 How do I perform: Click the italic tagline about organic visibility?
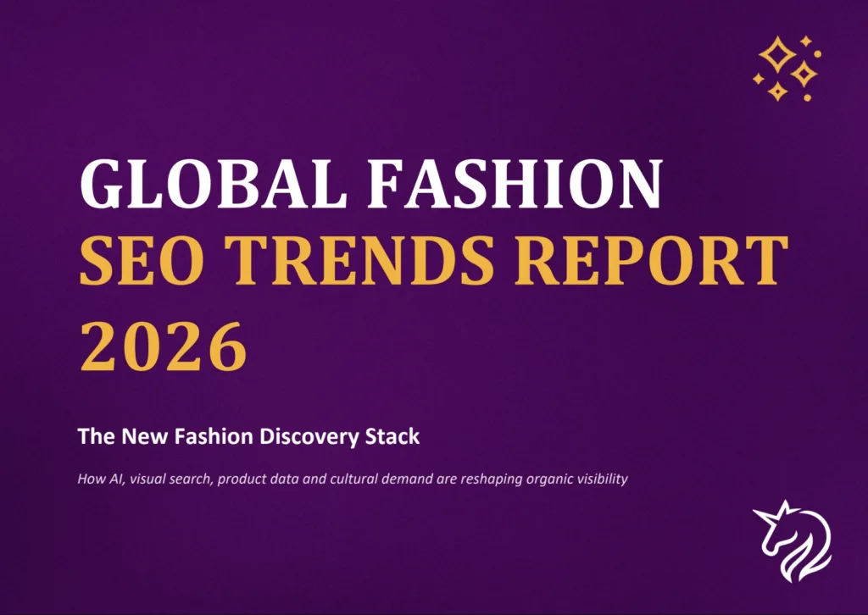353,479
